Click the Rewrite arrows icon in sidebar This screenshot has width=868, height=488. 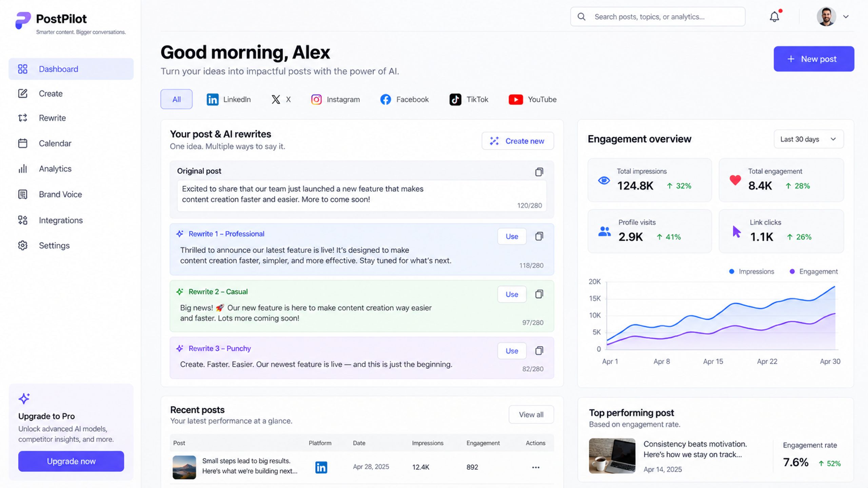tap(23, 118)
